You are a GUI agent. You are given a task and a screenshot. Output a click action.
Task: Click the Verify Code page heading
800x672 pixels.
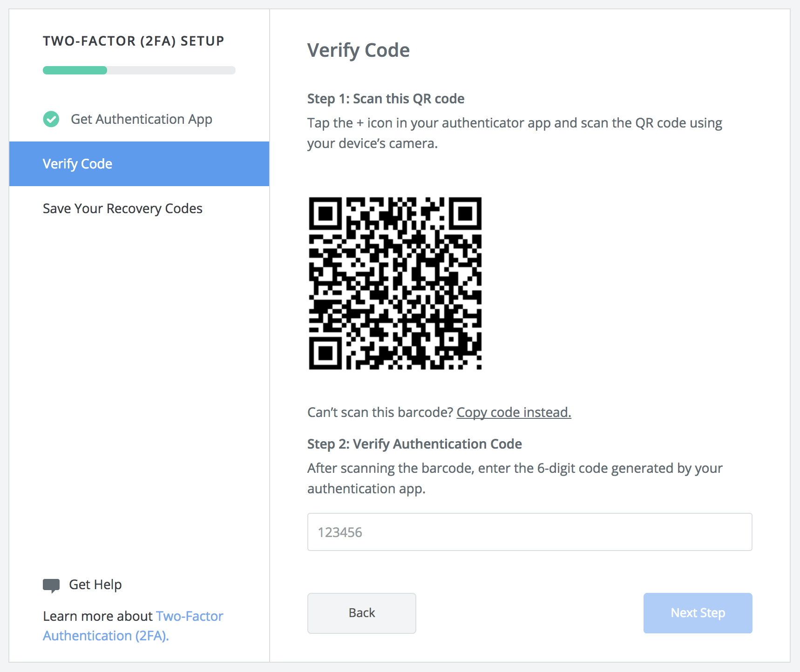[x=358, y=50]
